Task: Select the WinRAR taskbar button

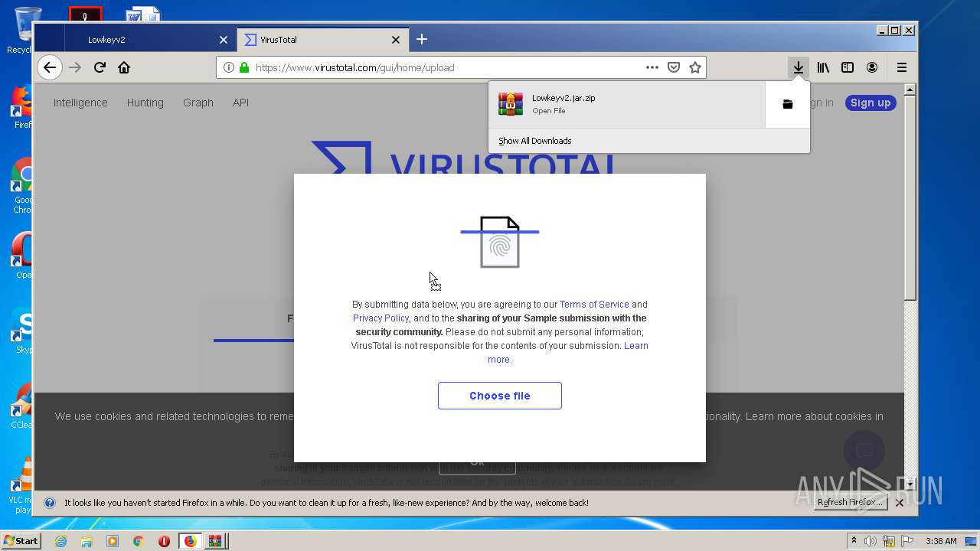Action: 215,541
